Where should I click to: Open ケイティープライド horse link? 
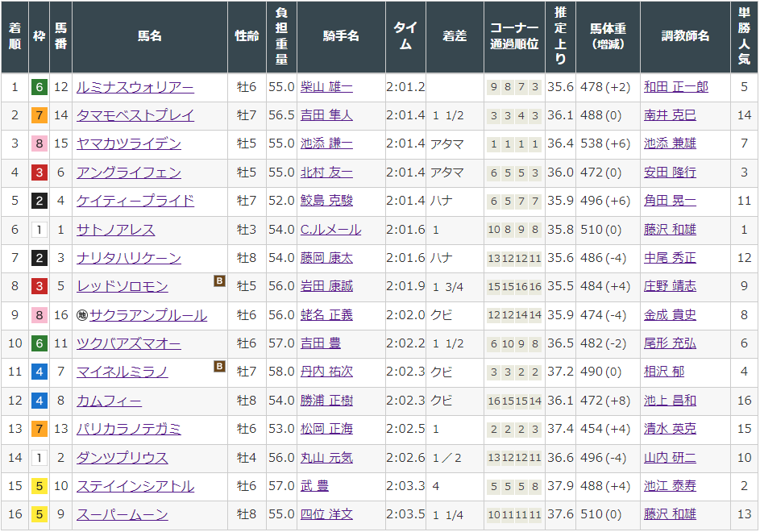[x=135, y=201]
